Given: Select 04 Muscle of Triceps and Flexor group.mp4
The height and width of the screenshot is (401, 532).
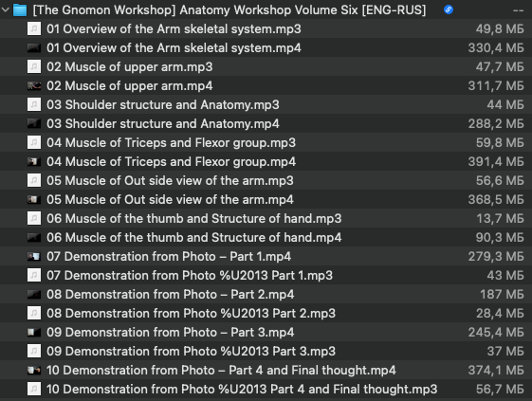Looking at the screenshot, I should (x=266, y=161).
